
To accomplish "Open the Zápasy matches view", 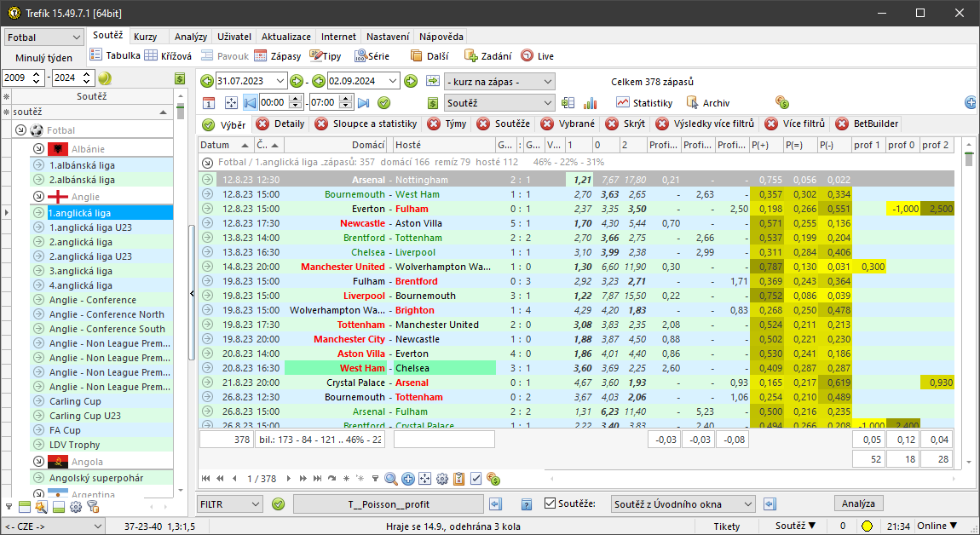I will [x=278, y=55].
